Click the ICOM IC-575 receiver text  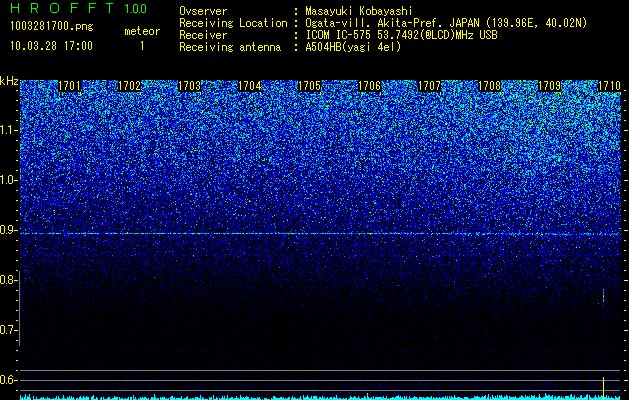coord(402,35)
